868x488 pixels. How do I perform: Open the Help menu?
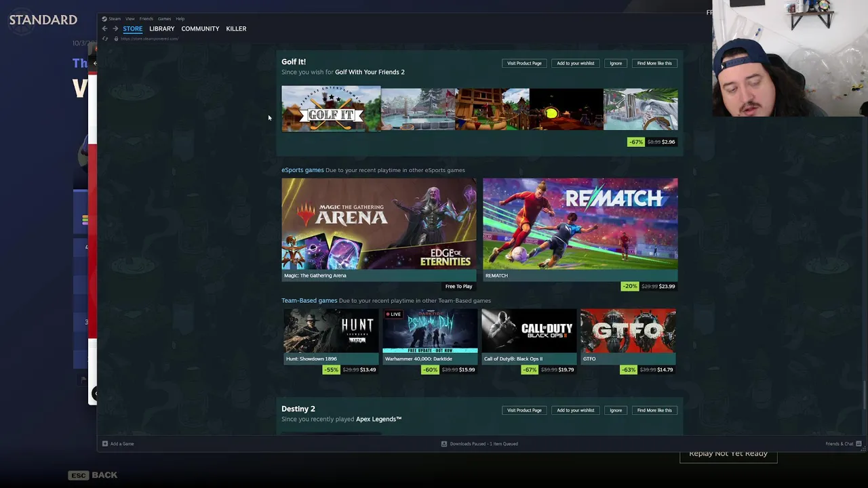[x=180, y=19]
